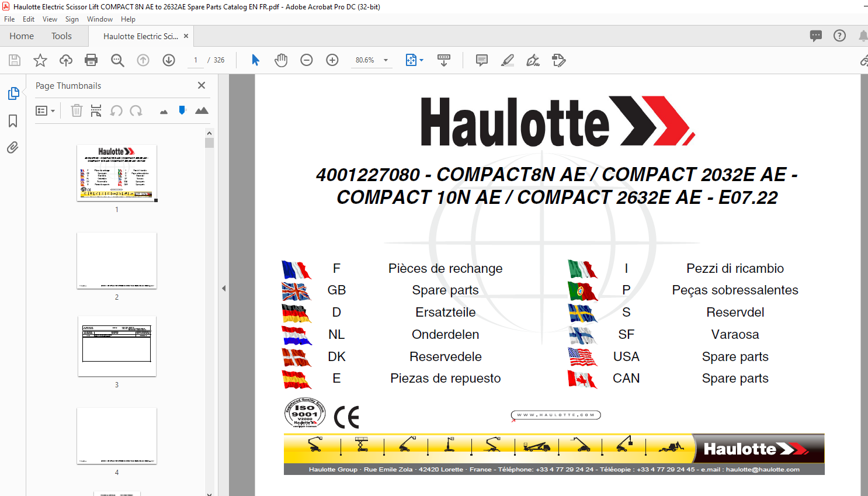Screen dimensions: 868x496
Task: Upload file to cloud icon
Action: coord(66,60)
